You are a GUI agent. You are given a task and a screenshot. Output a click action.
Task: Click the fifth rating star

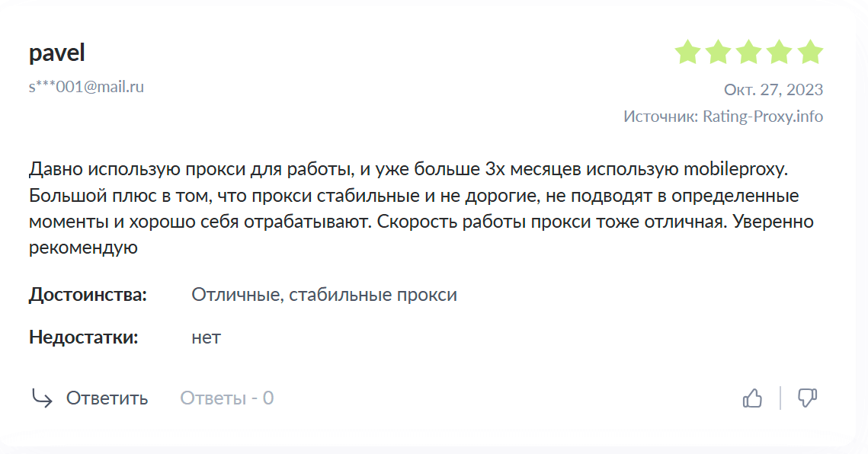[810, 53]
